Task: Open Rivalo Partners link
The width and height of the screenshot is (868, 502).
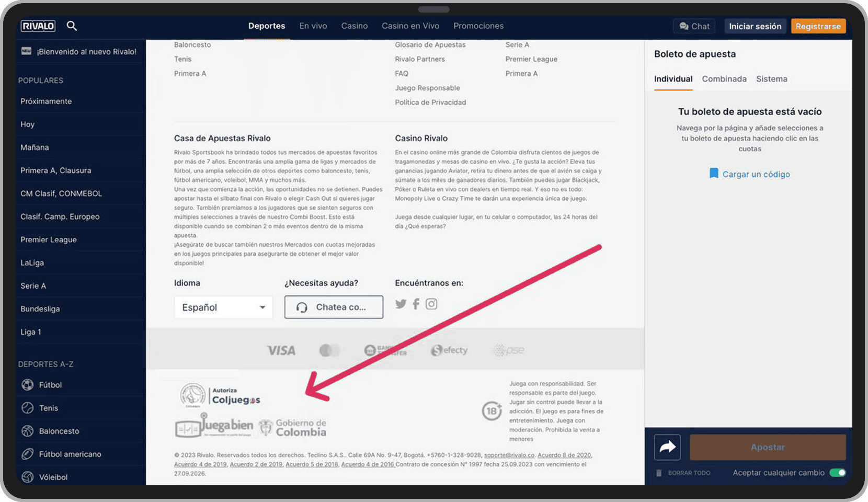Action: (x=420, y=59)
